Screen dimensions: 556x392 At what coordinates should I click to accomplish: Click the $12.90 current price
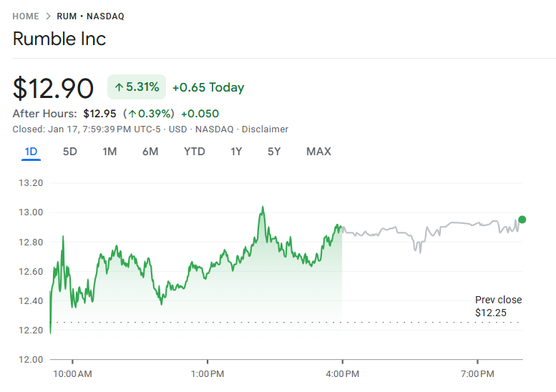pyautogui.click(x=54, y=88)
